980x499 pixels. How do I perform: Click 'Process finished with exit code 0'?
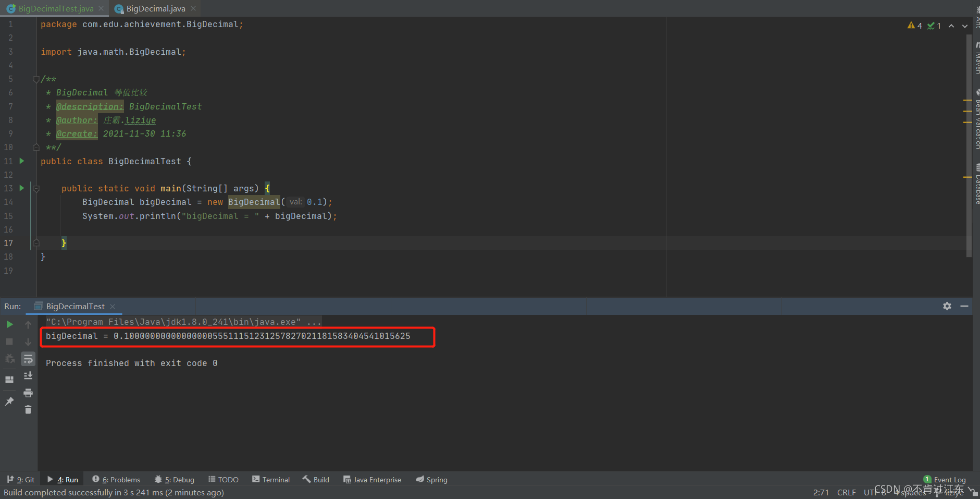click(x=131, y=363)
